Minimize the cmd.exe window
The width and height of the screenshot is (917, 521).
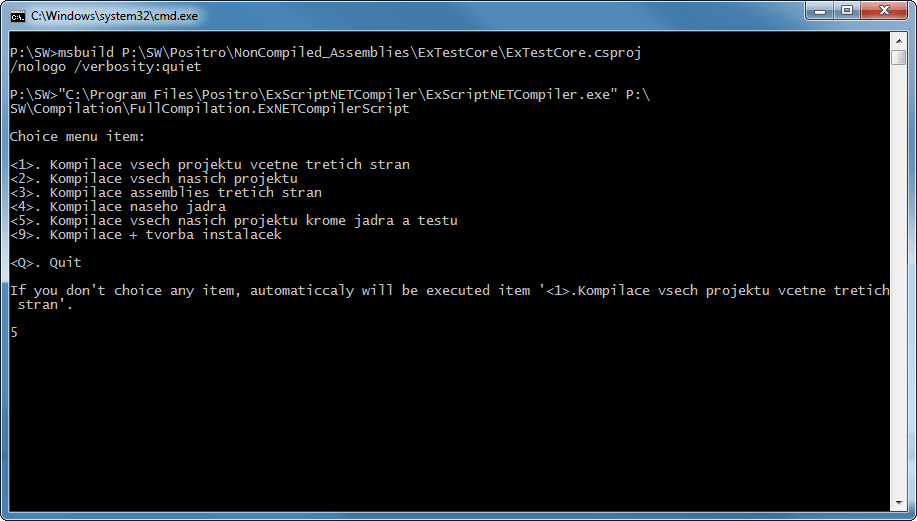819,12
